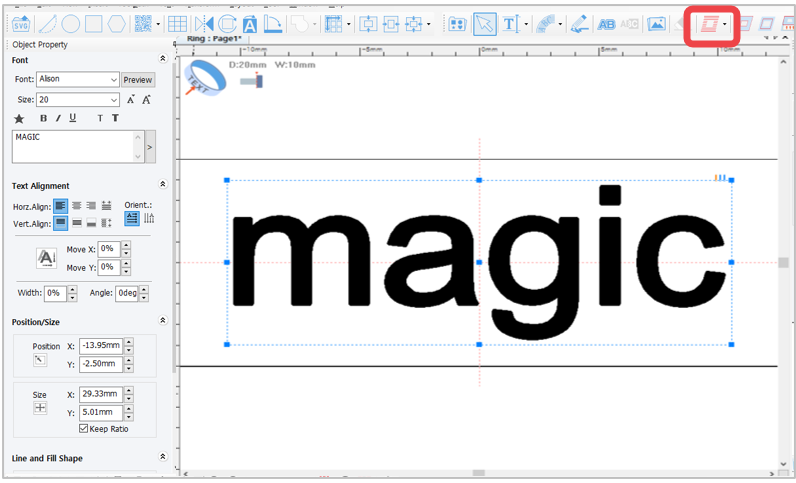Open the arc text dropdown arrow
The height and width of the screenshot is (483, 796).
click(560, 24)
